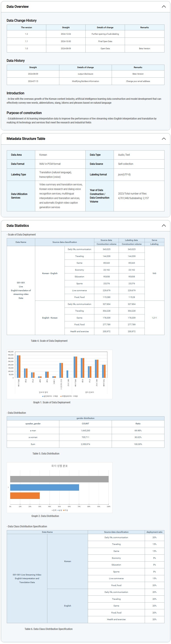Select "Further opening of sub-labeling" cell
The image size is (171, 644).
[105, 34]
